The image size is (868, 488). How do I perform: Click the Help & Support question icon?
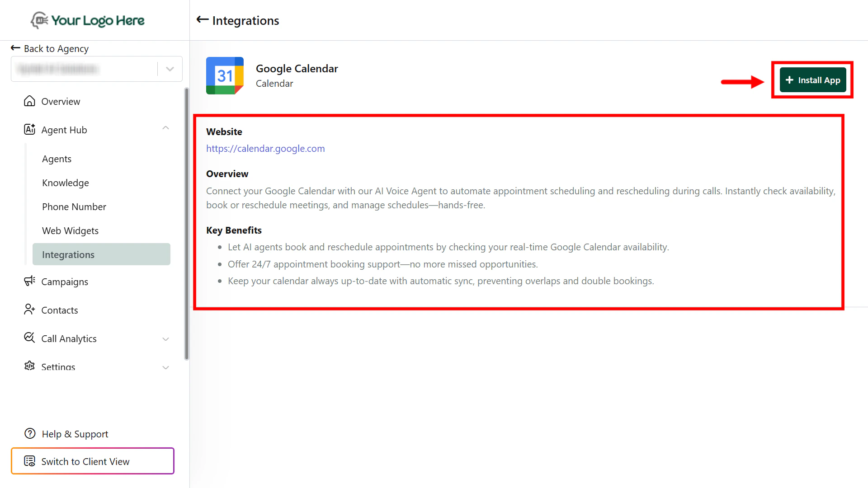coord(30,434)
